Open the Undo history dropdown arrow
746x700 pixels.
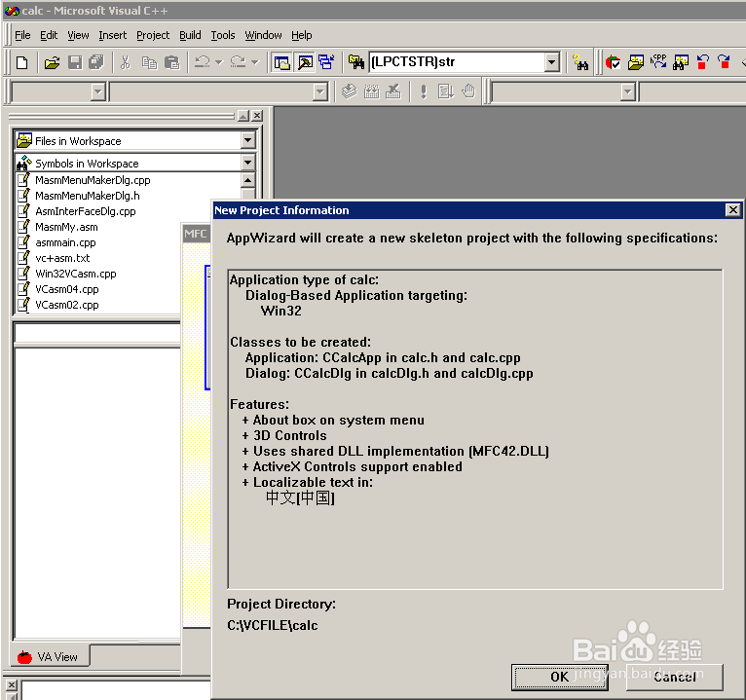coord(219,62)
